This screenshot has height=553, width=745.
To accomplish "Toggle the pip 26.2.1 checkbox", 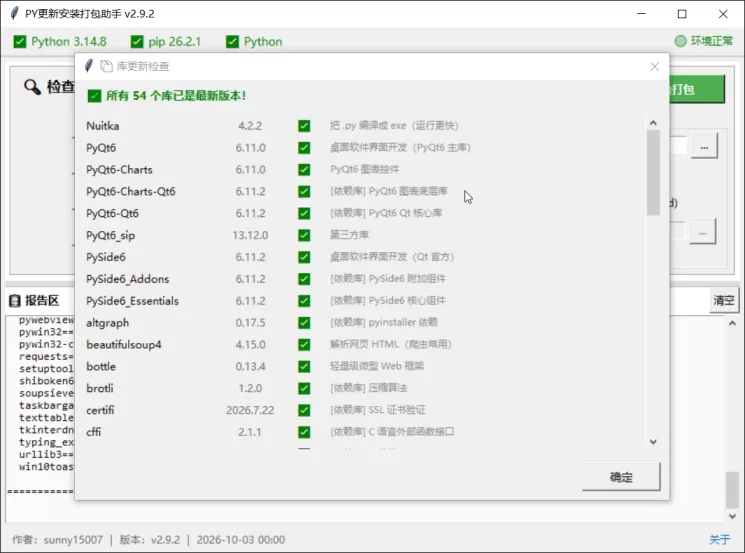I will pyautogui.click(x=137, y=42).
